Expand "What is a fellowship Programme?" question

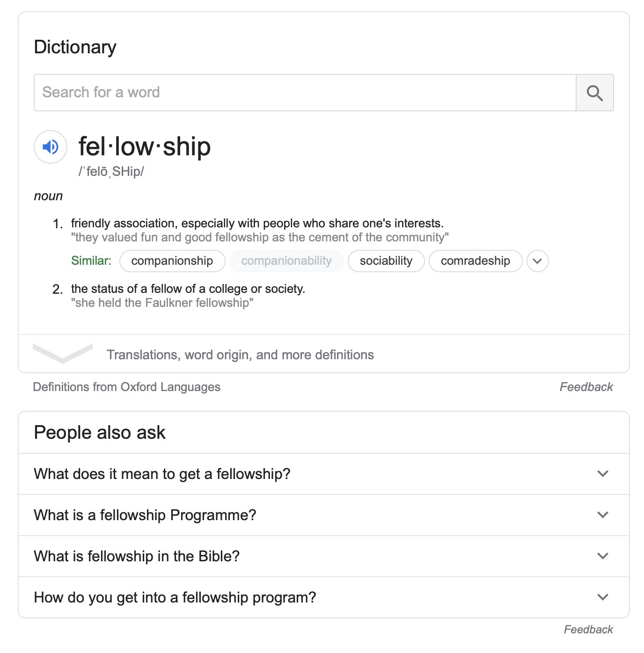point(323,515)
